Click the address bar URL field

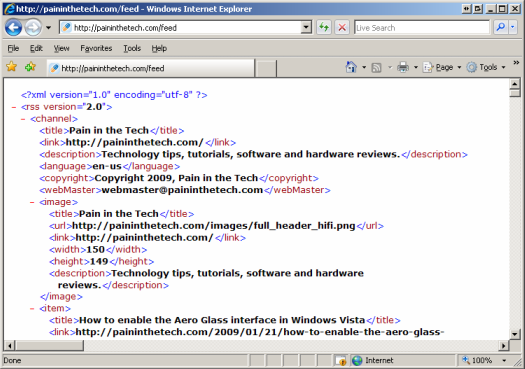pos(180,27)
